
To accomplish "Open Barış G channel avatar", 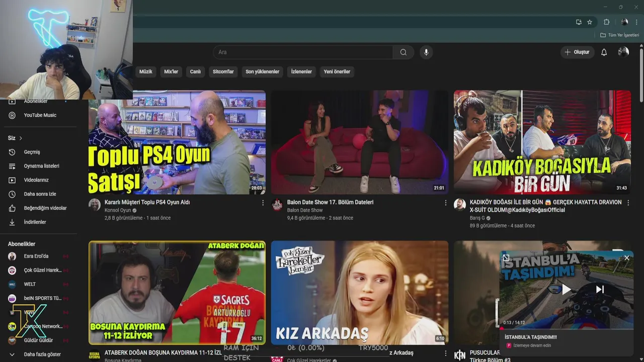I will tap(460, 204).
